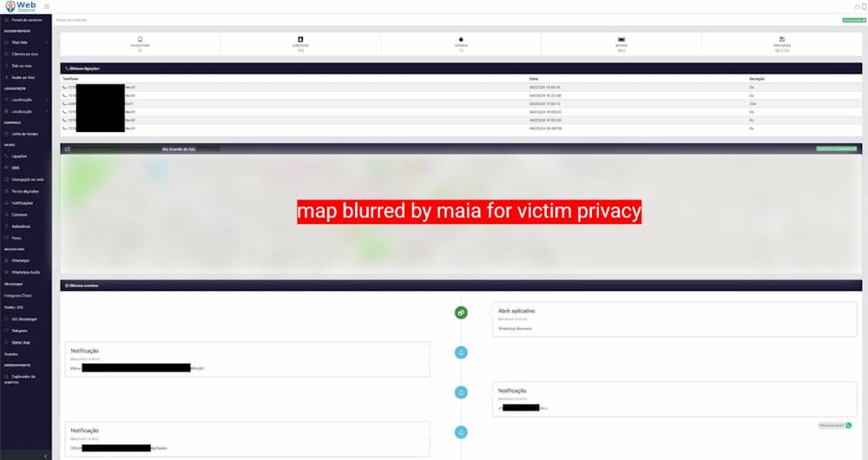
Task: Open Signal App in the sidebar
Action: click(x=21, y=343)
